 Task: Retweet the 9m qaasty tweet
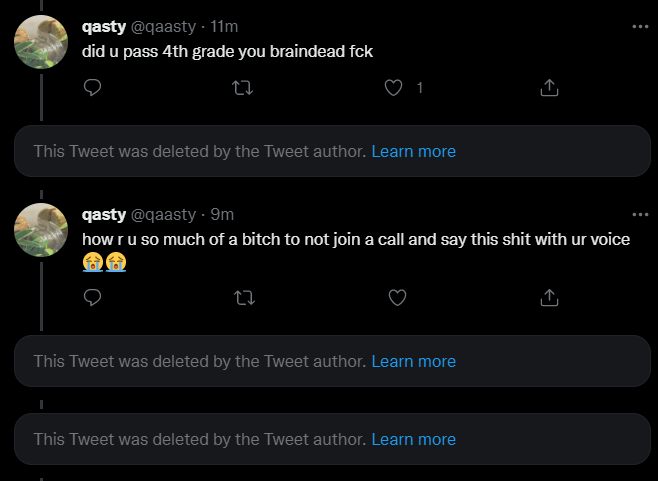[x=242, y=297]
